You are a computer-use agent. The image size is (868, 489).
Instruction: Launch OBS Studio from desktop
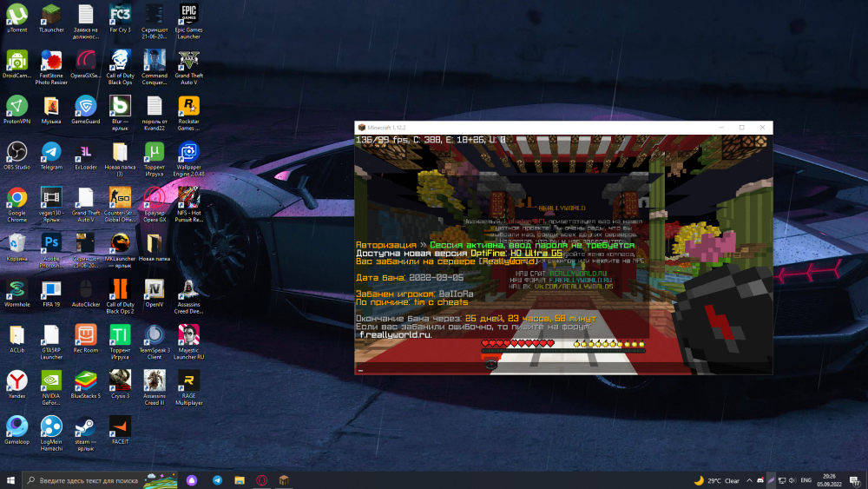tap(17, 155)
